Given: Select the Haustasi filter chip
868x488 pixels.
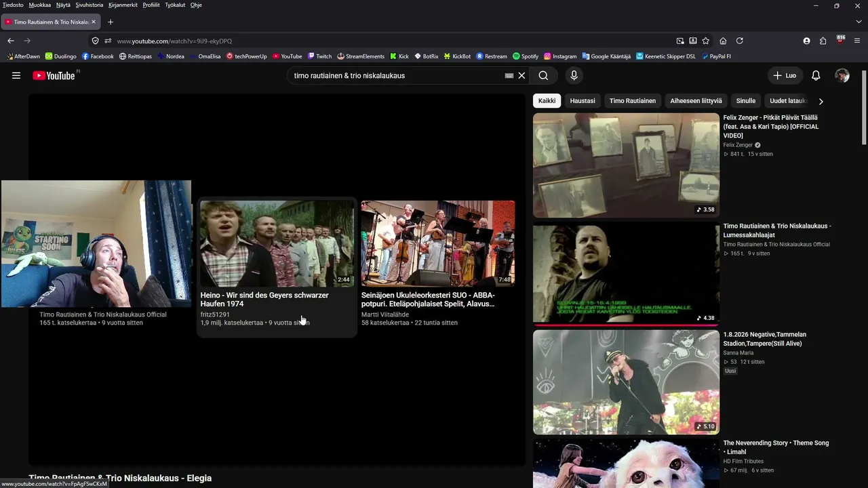Looking at the screenshot, I should point(583,101).
